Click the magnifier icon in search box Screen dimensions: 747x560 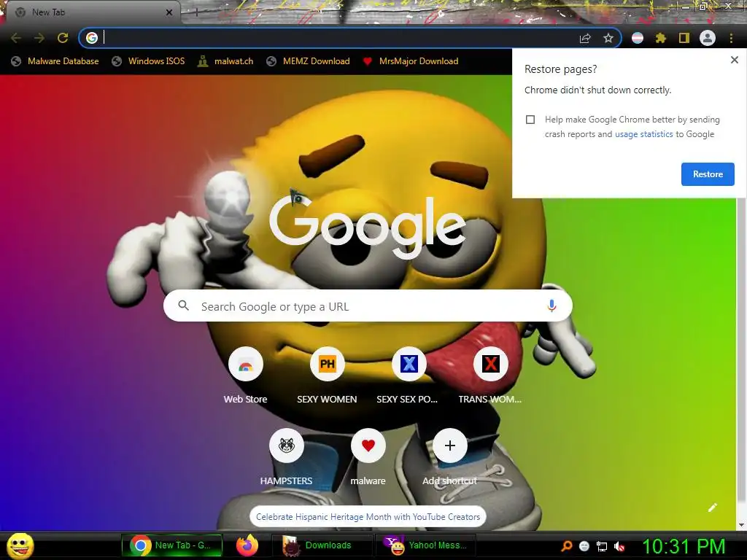tap(183, 306)
